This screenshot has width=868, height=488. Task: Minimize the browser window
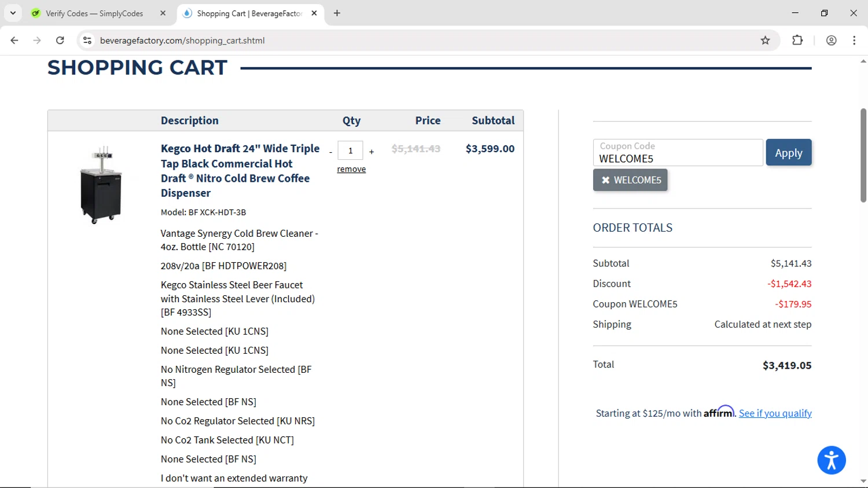pos(795,13)
